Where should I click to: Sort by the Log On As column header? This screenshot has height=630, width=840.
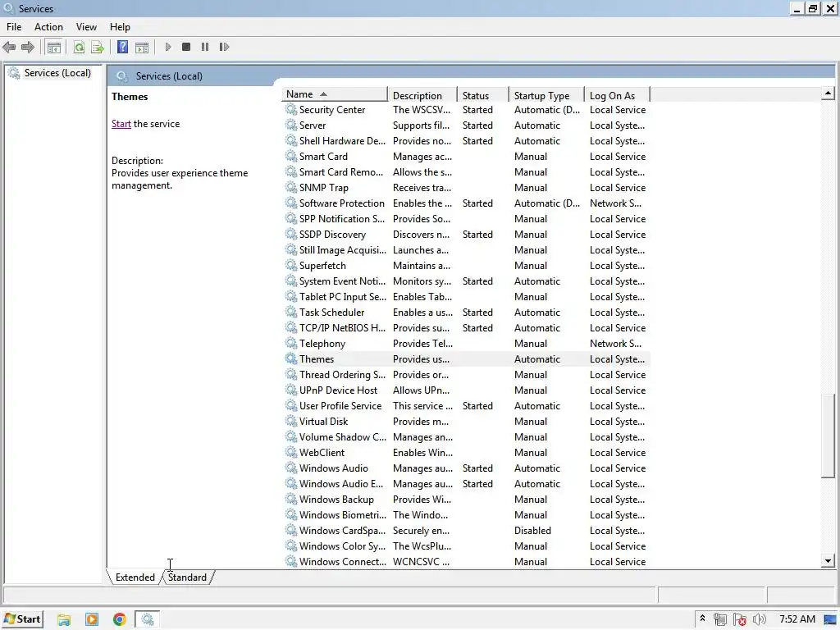click(617, 95)
